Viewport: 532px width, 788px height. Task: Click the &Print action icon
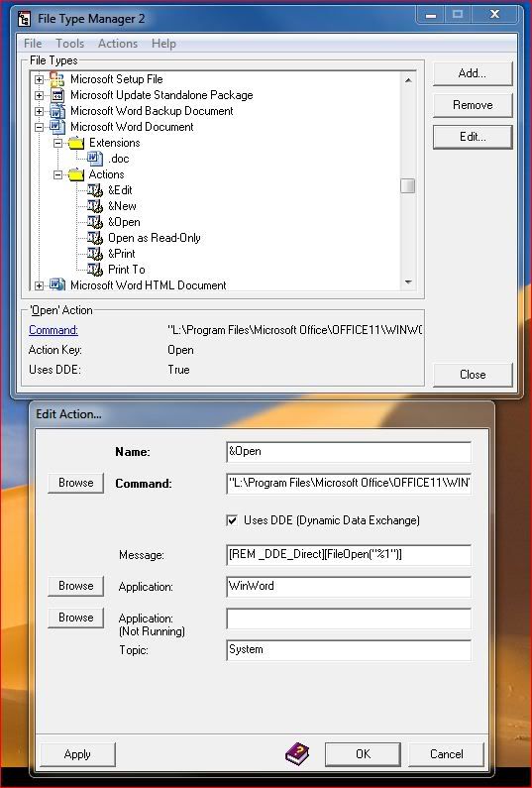point(95,254)
